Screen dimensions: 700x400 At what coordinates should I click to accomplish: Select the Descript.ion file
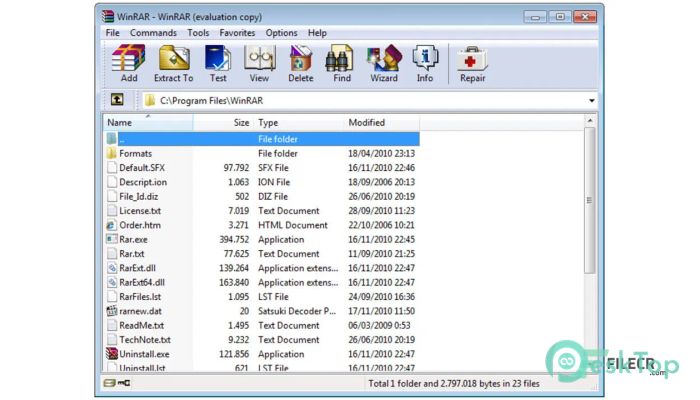[x=143, y=182]
